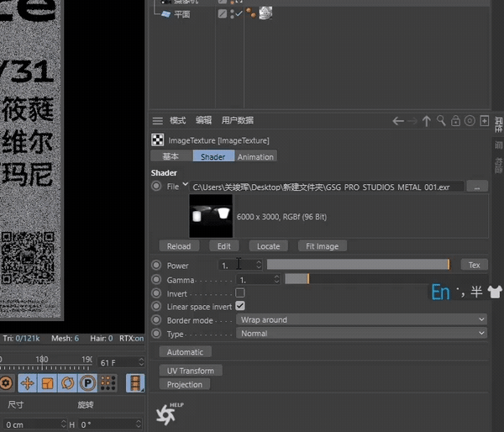
Task: Open the 模式 menu
Action: (178, 121)
